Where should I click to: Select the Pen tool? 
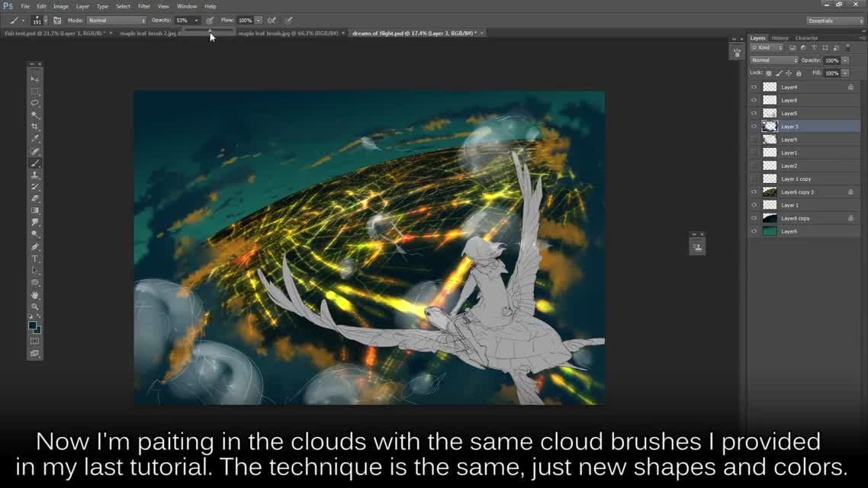[x=35, y=247]
